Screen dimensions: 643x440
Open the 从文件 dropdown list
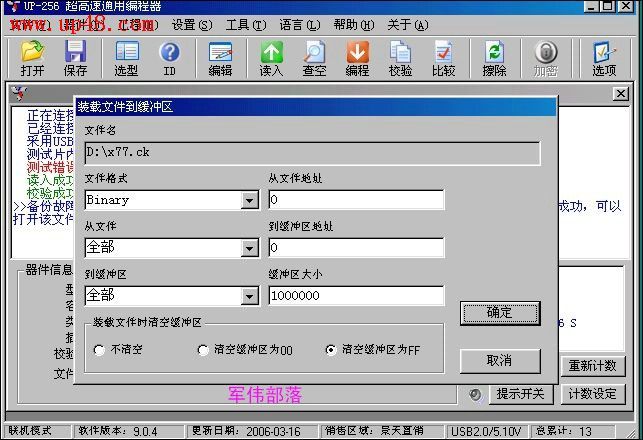pyautogui.click(x=249, y=248)
